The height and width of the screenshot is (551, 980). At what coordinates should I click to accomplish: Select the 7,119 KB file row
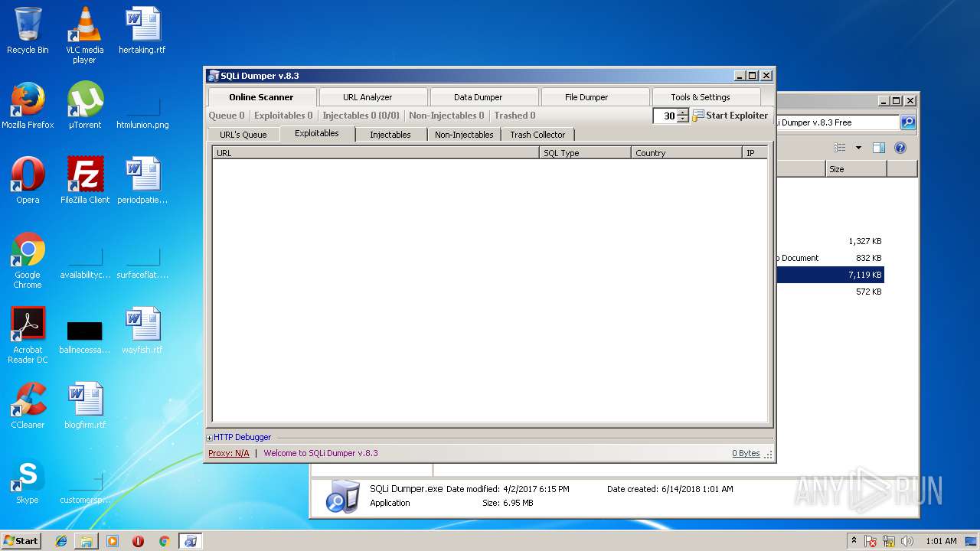click(x=830, y=275)
